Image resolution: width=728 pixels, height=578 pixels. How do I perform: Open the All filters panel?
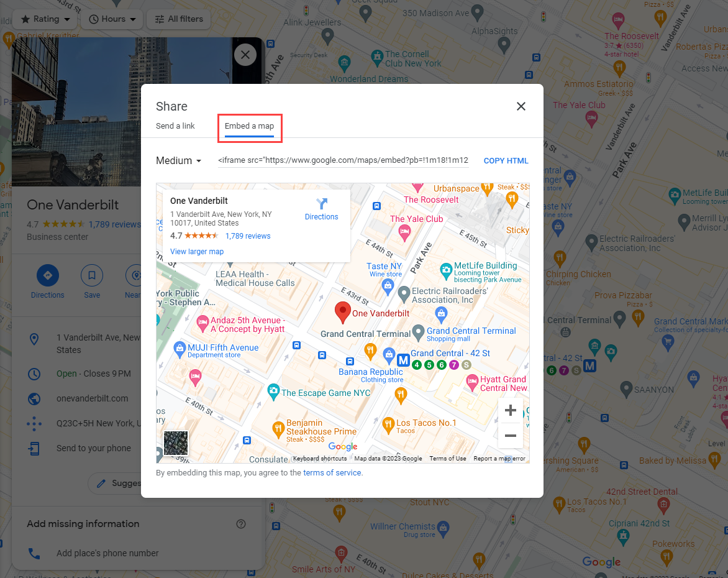click(x=178, y=19)
